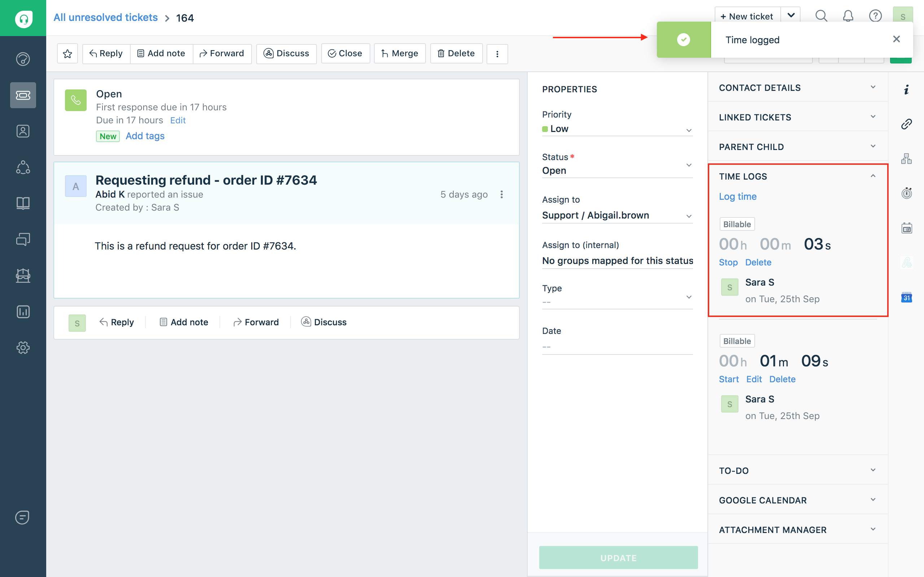This screenshot has width=924, height=577.
Task: Click Add note in the top toolbar
Action: (161, 54)
